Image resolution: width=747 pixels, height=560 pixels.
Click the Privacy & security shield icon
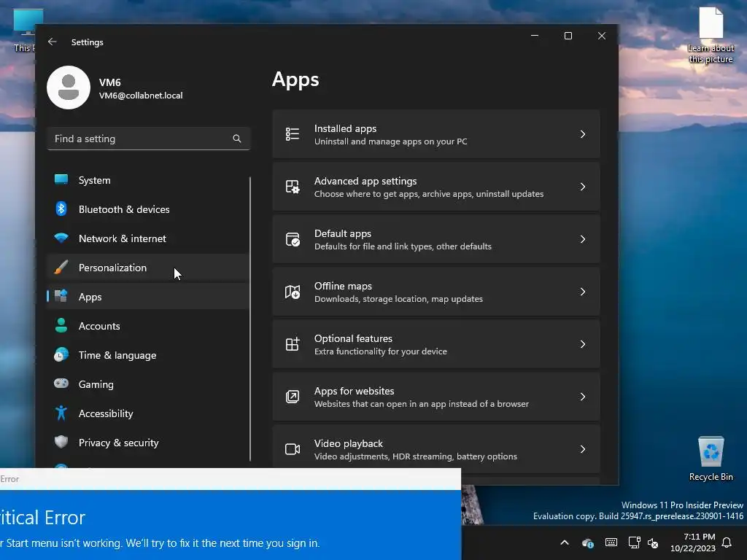pyautogui.click(x=61, y=442)
